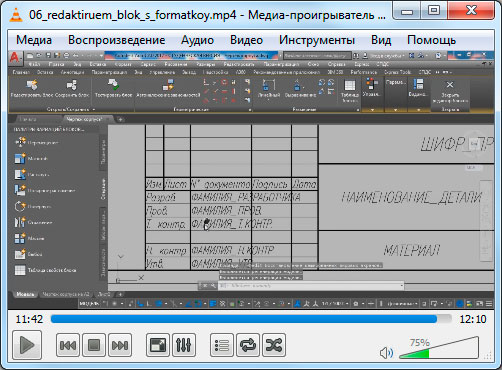
Task: Toggle loop repeat mode
Action: 248,345
